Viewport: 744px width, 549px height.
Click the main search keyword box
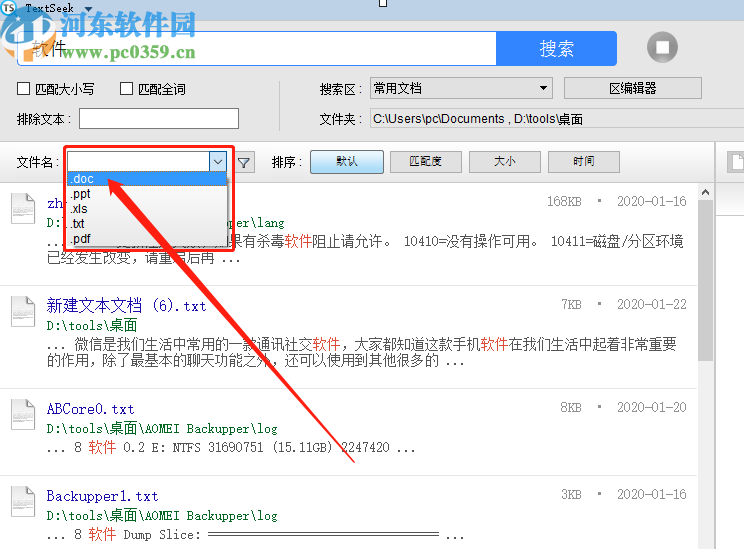click(x=257, y=48)
